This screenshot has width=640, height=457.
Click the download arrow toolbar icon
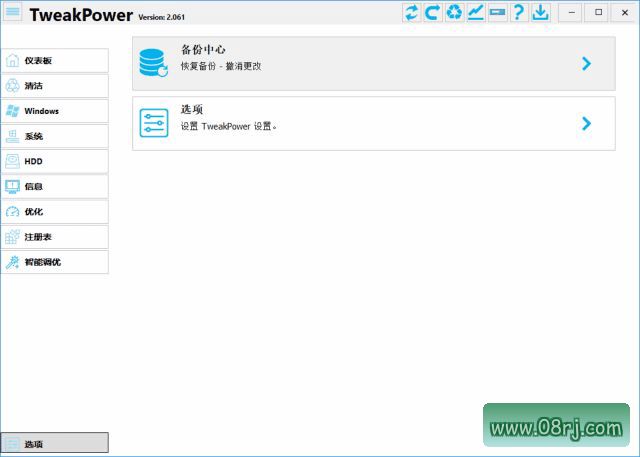point(540,12)
